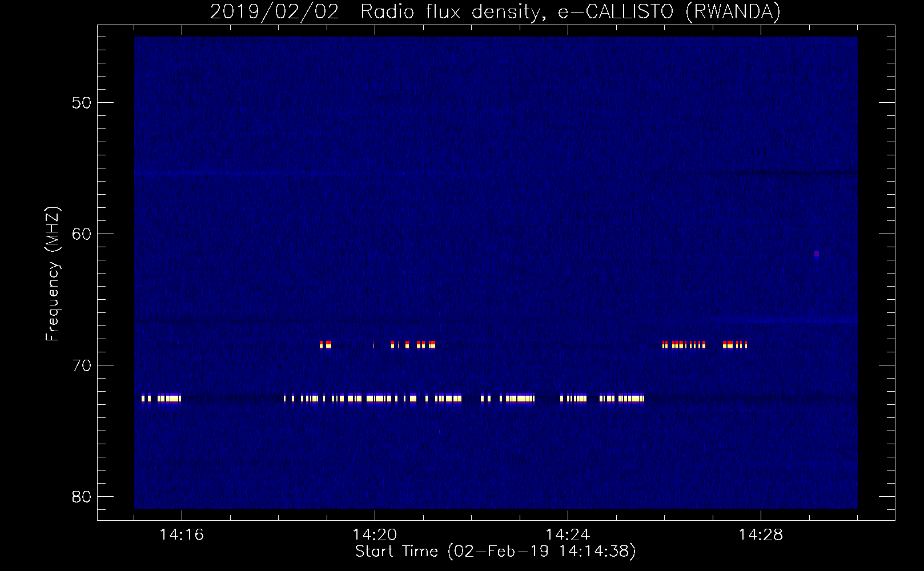The image size is (924, 571).
Task: Click the date 2019/02/02 in title
Action: (x=275, y=11)
